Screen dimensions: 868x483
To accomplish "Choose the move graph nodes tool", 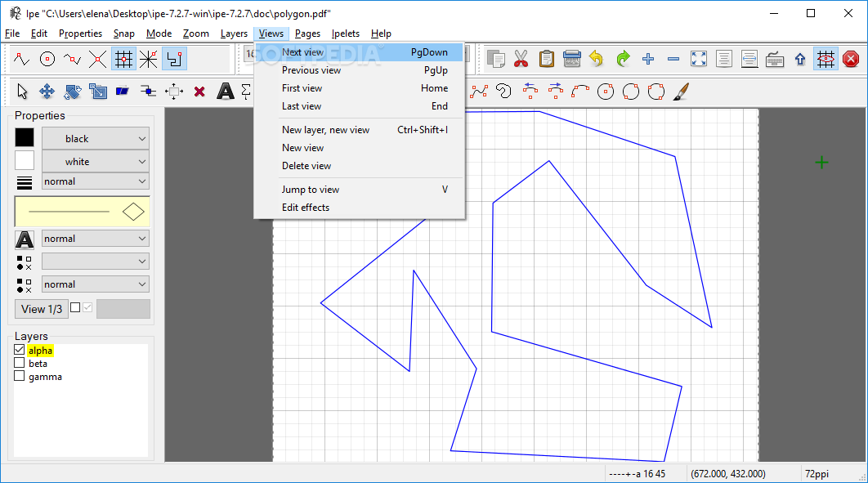I will click(x=149, y=92).
